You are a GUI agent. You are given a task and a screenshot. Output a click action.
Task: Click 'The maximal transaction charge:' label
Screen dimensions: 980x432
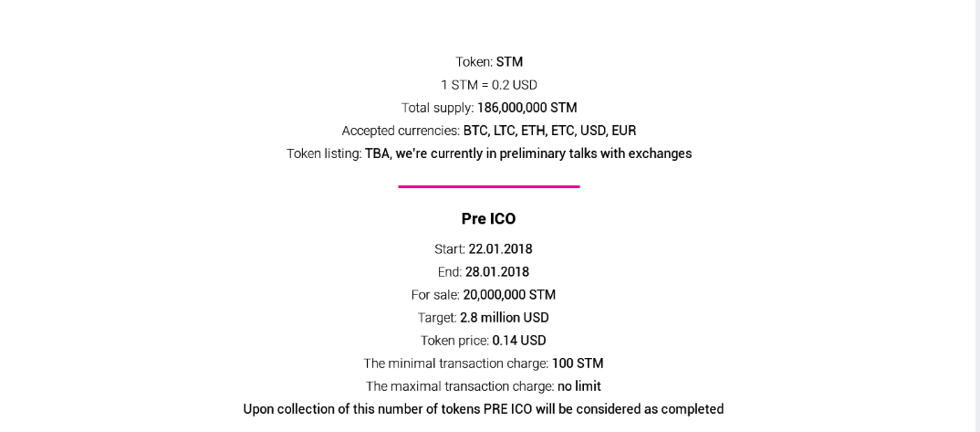(x=460, y=386)
